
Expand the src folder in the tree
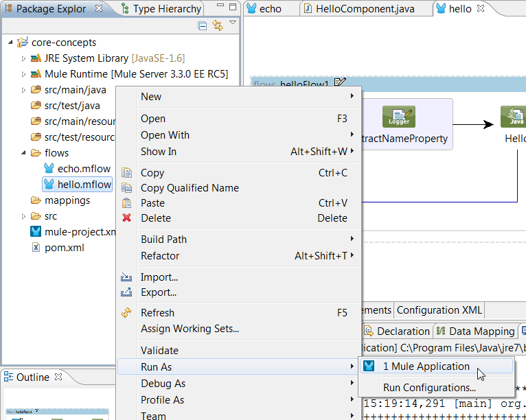23,216
